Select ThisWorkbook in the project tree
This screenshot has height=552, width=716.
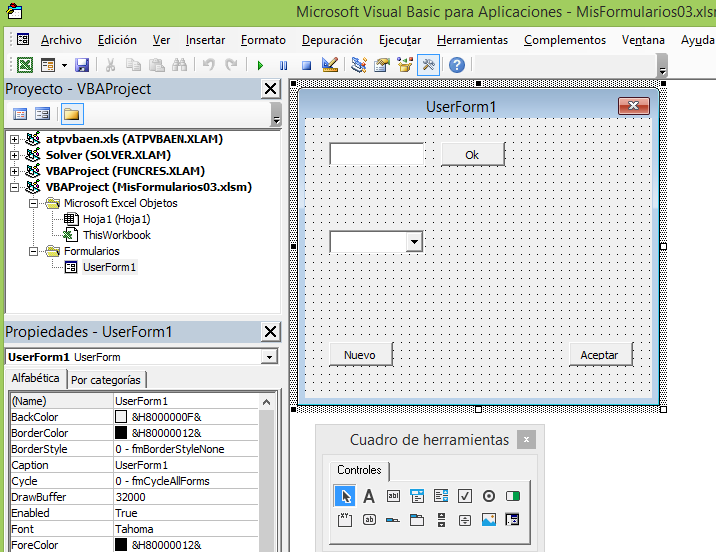pyautogui.click(x=116, y=235)
